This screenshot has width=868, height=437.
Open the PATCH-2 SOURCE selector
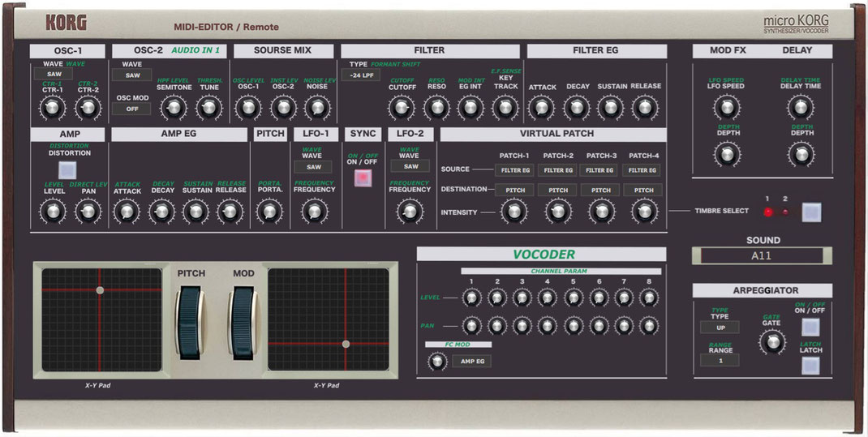(x=558, y=170)
